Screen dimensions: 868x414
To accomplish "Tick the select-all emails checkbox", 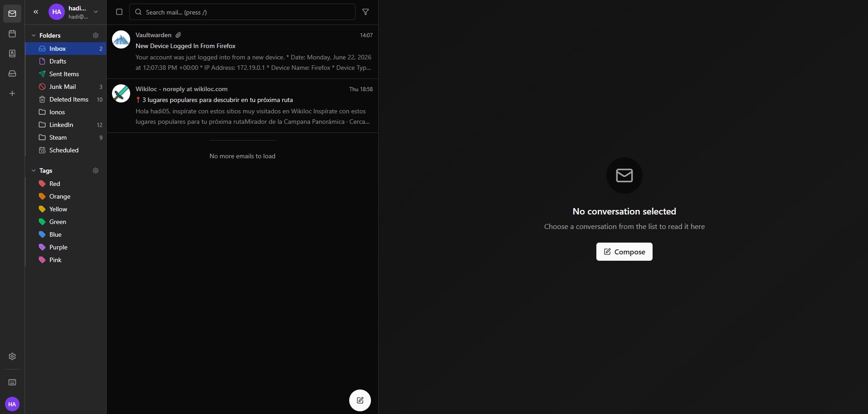I will [x=119, y=12].
